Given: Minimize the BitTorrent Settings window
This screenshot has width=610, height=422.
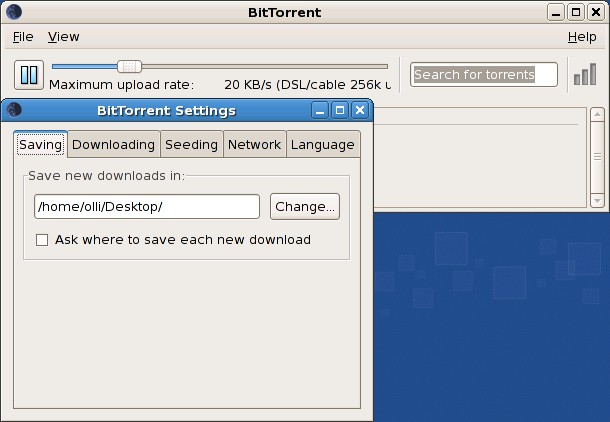Looking at the screenshot, I should [x=320, y=110].
